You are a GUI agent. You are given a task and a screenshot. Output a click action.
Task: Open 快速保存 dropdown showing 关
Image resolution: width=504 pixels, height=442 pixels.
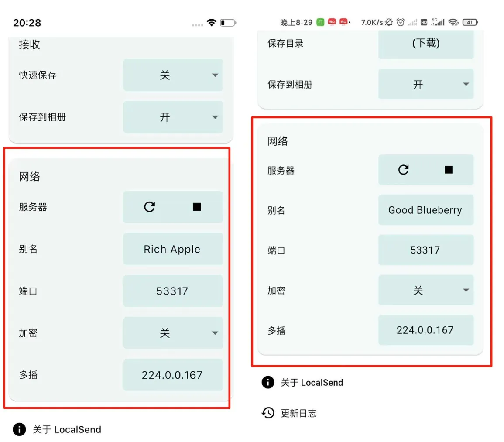[173, 75]
